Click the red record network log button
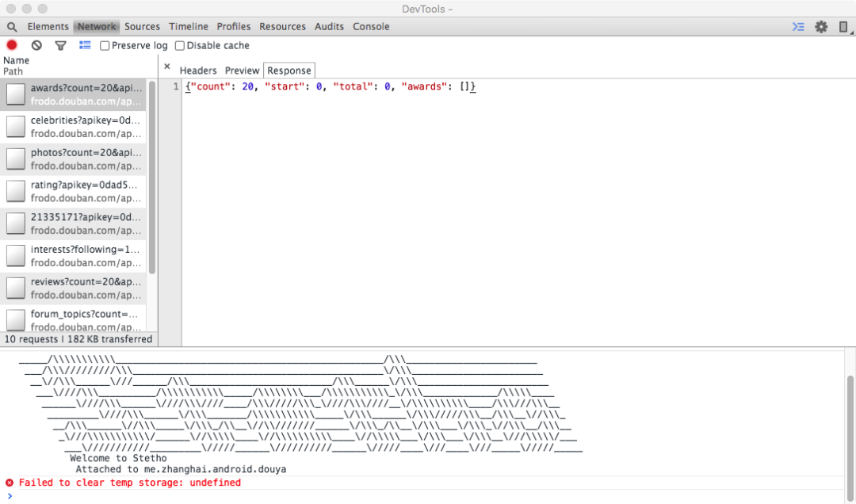 (11, 45)
